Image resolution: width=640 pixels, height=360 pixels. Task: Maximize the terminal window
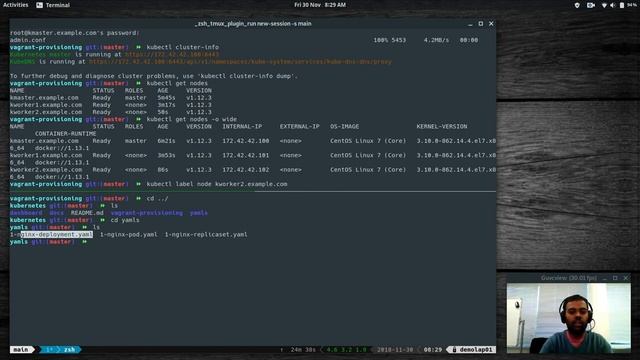point(481,24)
